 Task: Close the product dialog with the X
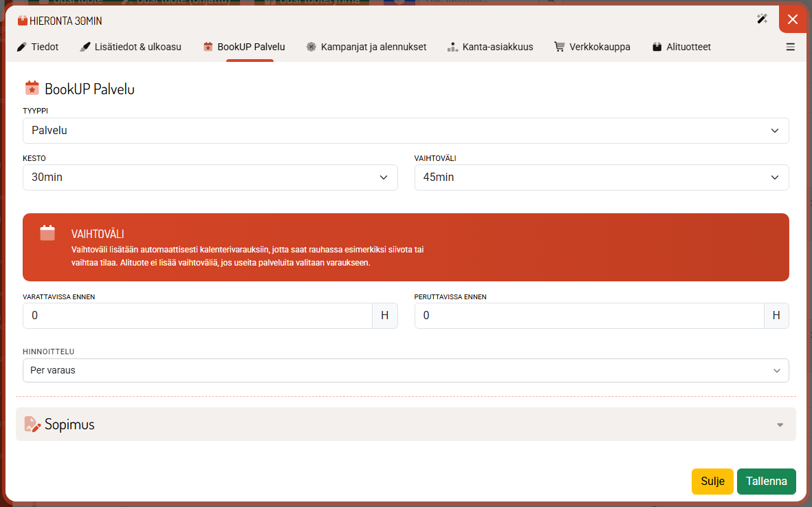792,20
